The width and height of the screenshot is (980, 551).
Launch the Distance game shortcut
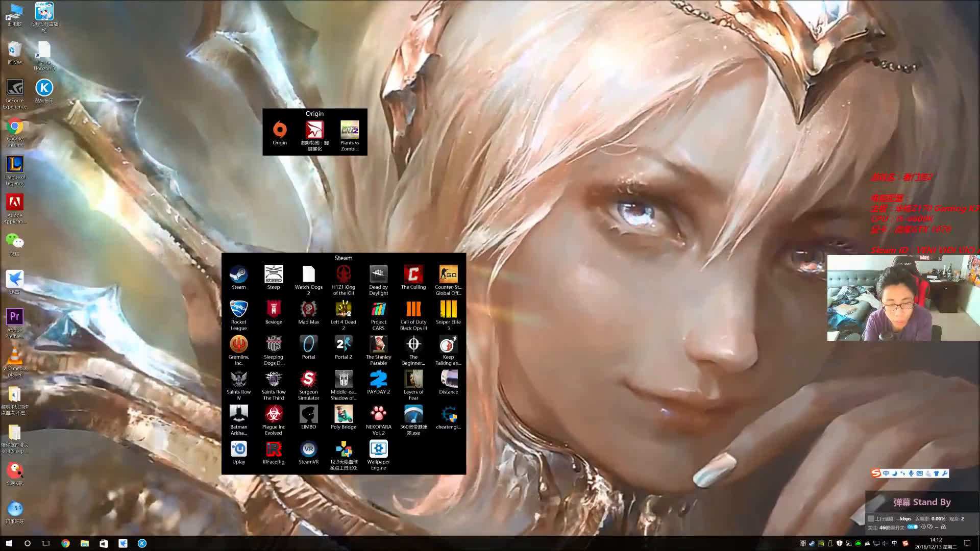pyautogui.click(x=449, y=382)
